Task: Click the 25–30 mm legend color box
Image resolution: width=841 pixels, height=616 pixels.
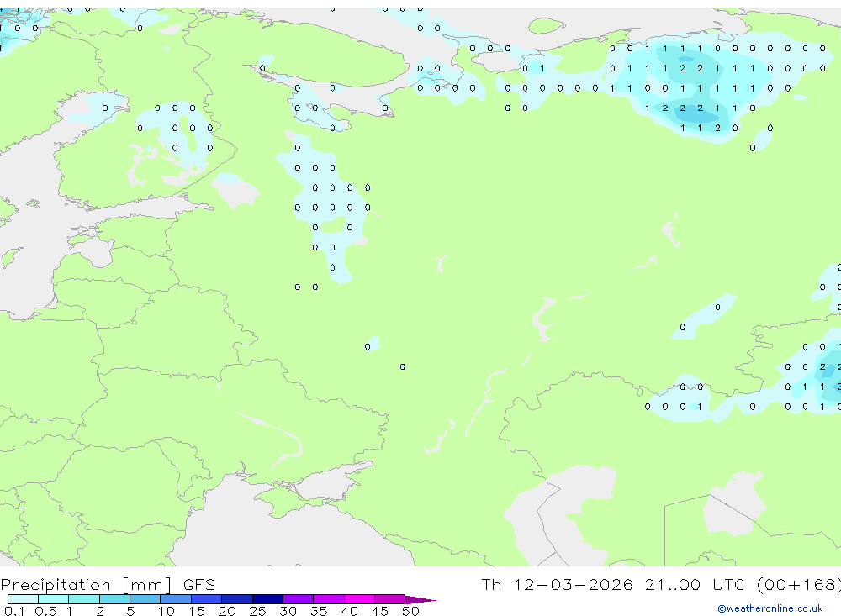Action: tap(267, 599)
